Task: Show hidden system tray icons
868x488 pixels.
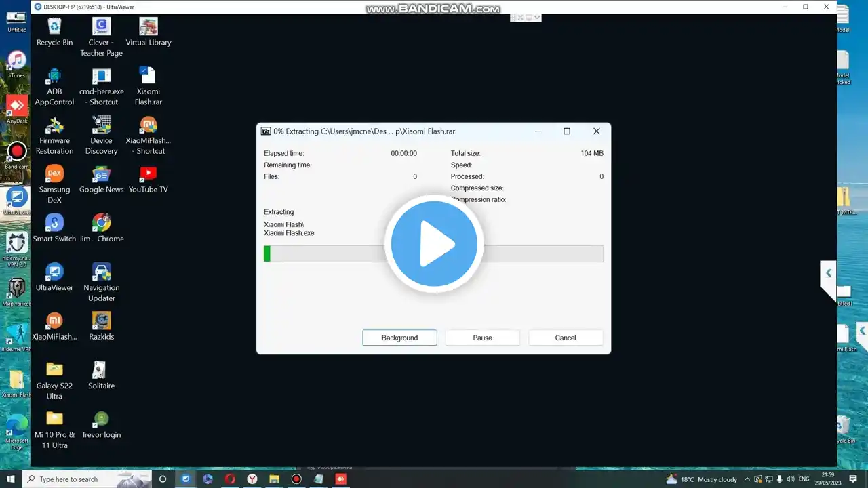Action: coord(747,479)
